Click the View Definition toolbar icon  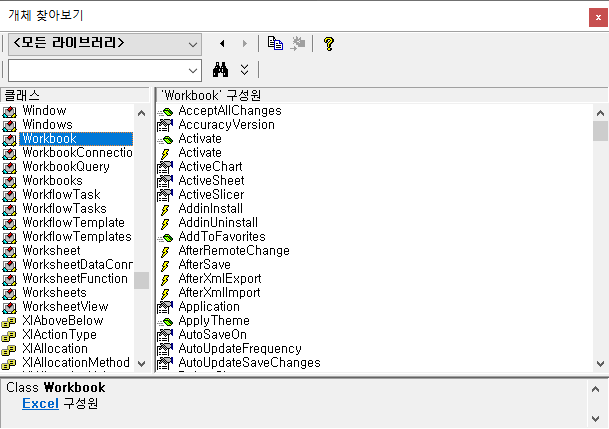point(298,43)
